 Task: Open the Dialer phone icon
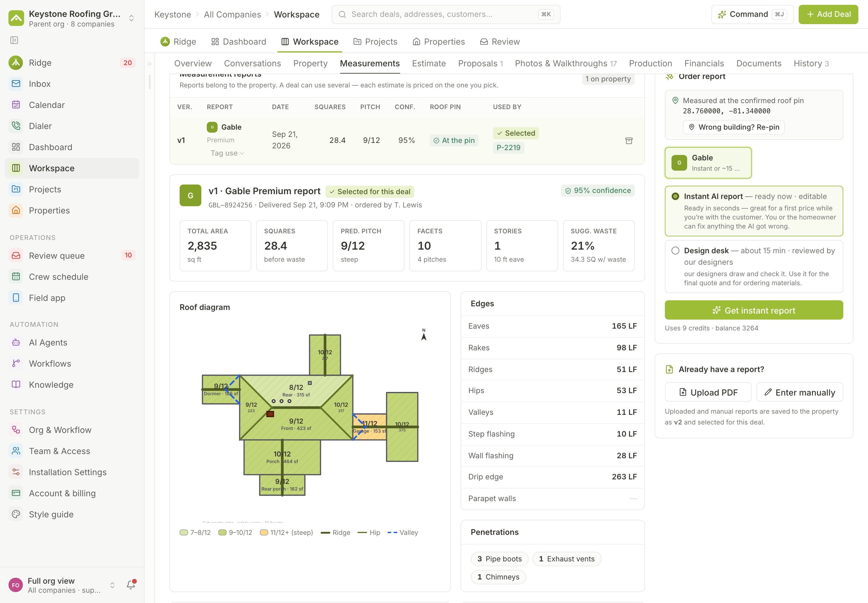pos(16,126)
